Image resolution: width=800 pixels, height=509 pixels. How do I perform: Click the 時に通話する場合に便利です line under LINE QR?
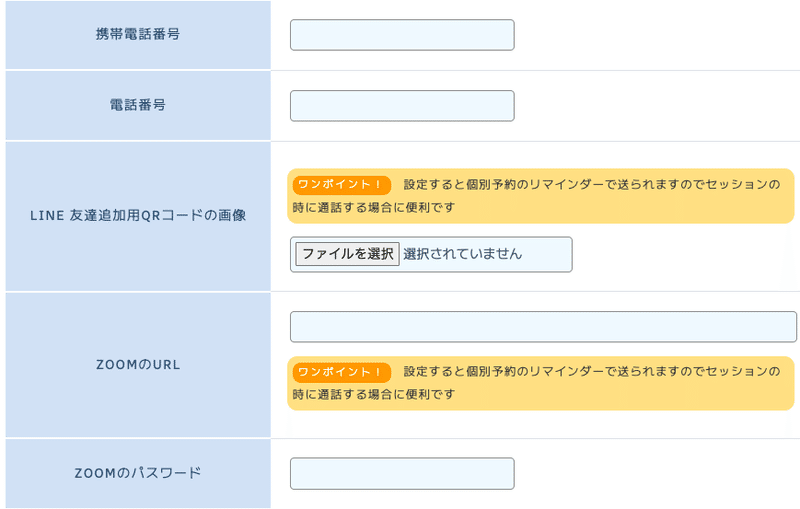373,208
